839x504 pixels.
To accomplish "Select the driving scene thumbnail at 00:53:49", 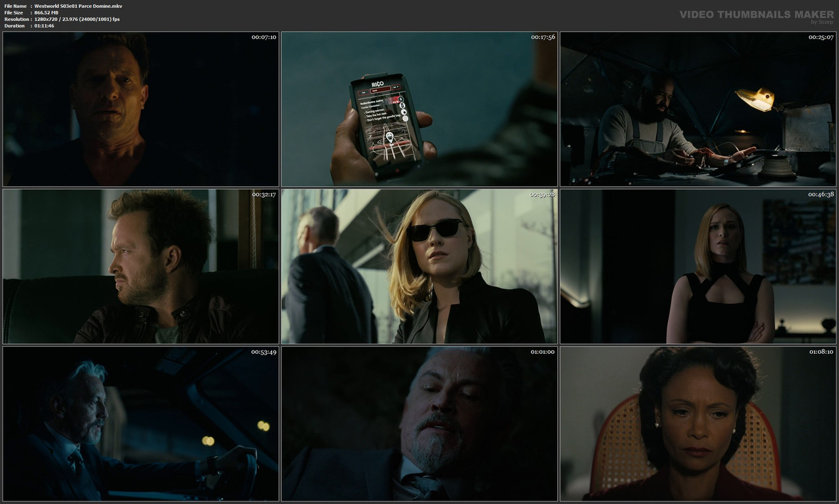I will coord(141,424).
